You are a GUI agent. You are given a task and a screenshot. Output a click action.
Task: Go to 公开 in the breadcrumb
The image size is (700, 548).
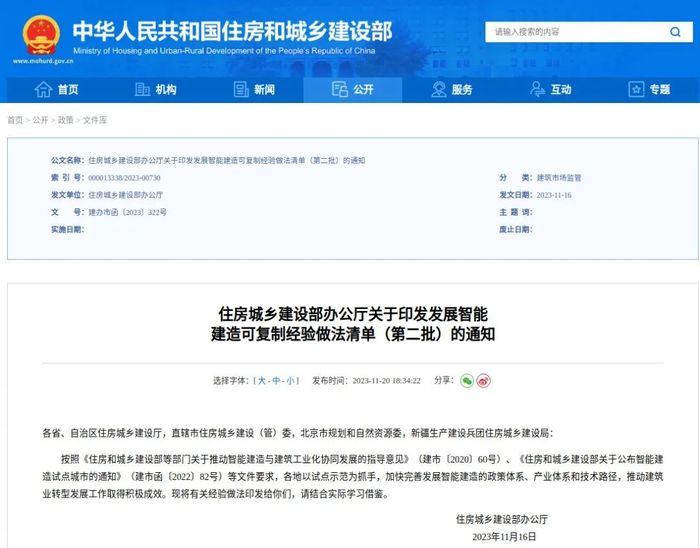pyautogui.click(x=40, y=120)
